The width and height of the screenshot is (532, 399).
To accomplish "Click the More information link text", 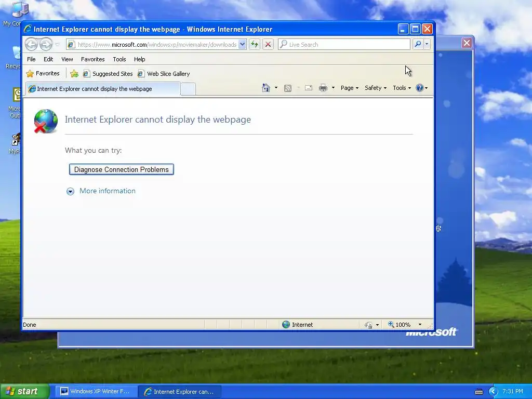I will (107, 191).
